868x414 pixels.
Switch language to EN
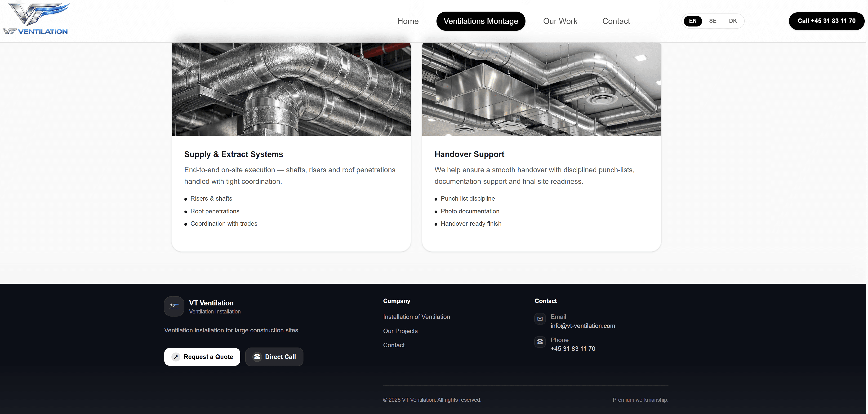tap(692, 21)
